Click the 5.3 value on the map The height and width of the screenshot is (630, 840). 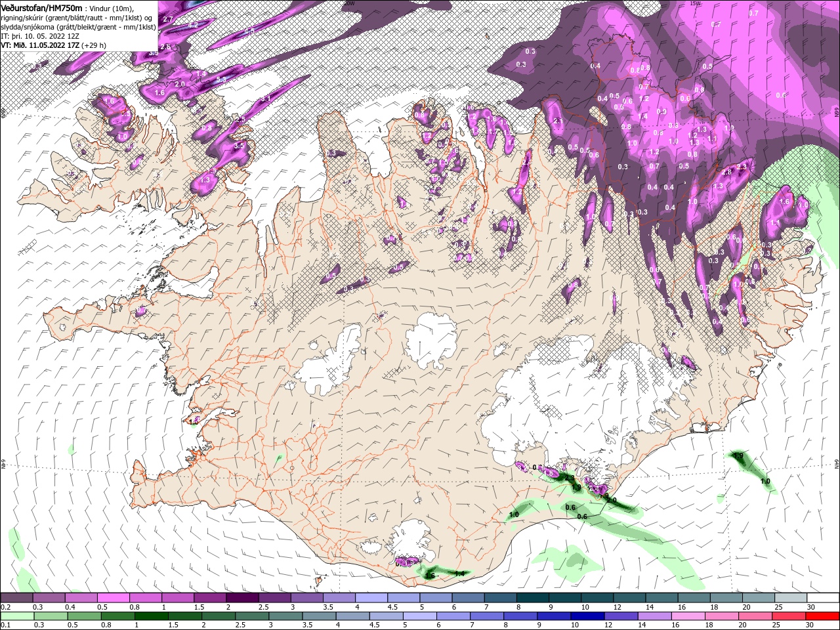pyautogui.click(x=220, y=79)
